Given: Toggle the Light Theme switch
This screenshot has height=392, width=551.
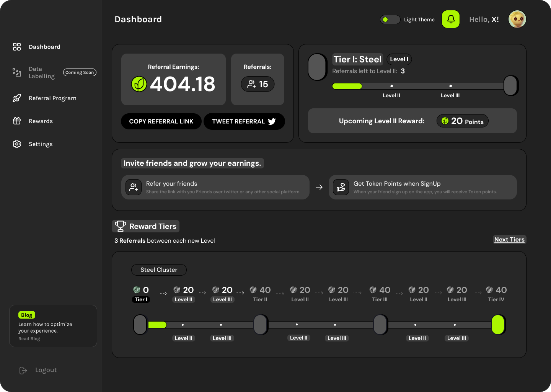Looking at the screenshot, I should [x=390, y=19].
